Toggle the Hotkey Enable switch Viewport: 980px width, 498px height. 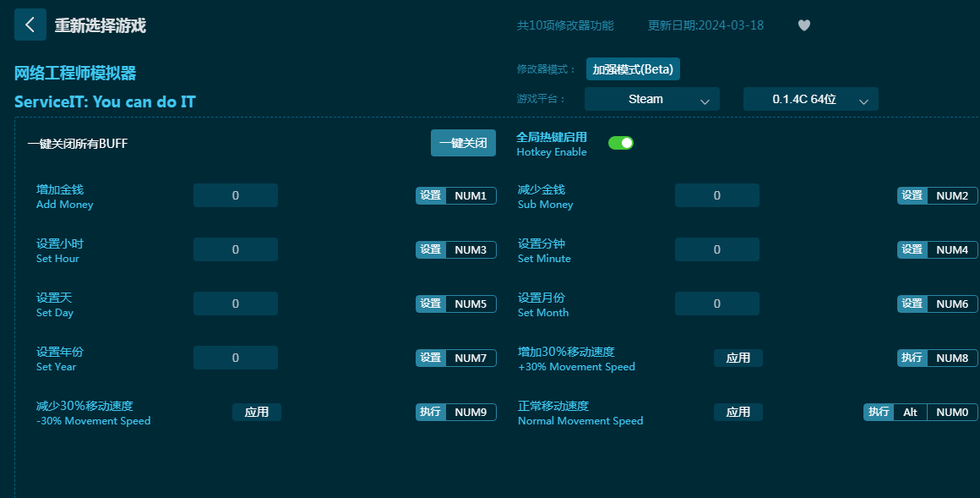pos(621,143)
